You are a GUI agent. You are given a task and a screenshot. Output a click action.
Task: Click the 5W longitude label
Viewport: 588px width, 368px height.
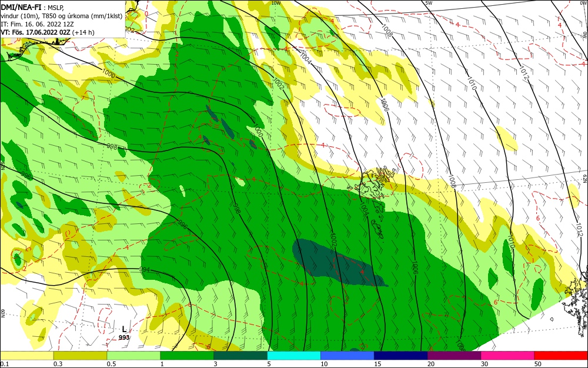pyautogui.click(x=429, y=3)
